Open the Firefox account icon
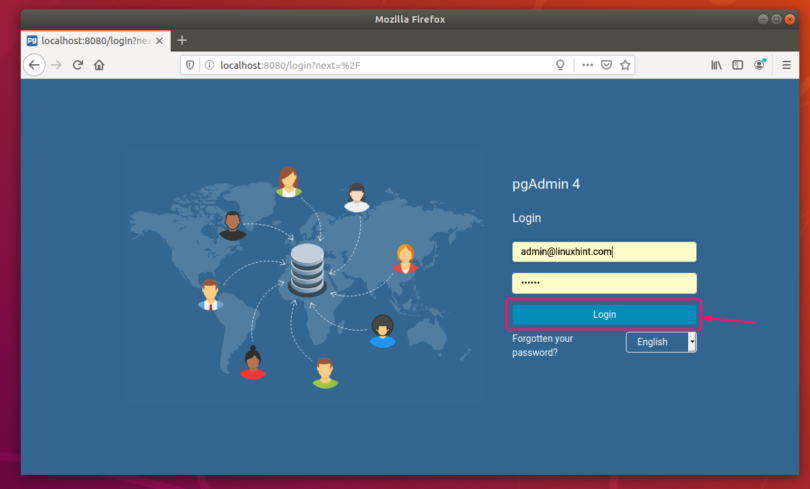The width and height of the screenshot is (810, 489). point(759,65)
